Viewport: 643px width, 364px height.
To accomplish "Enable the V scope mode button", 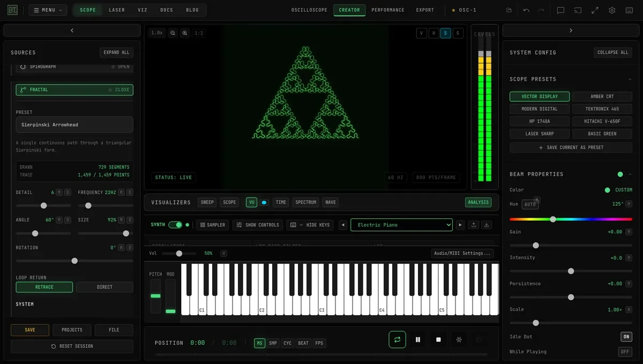I will coord(422,33).
